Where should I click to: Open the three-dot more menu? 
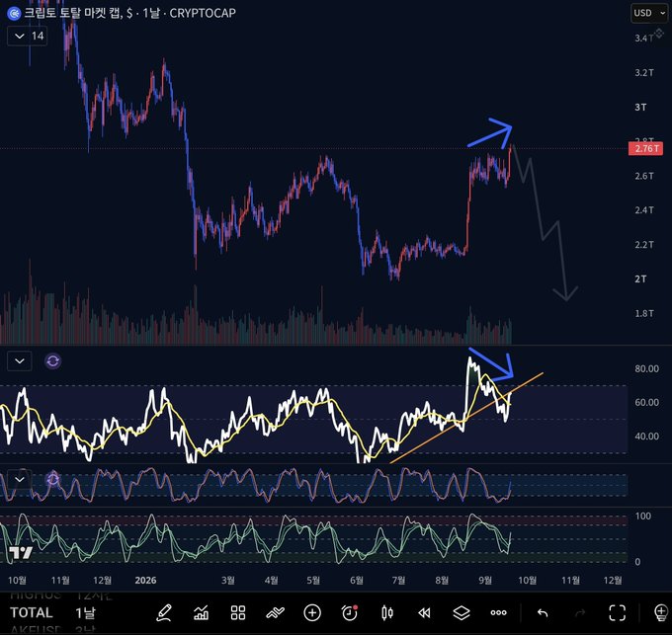coord(498,613)
